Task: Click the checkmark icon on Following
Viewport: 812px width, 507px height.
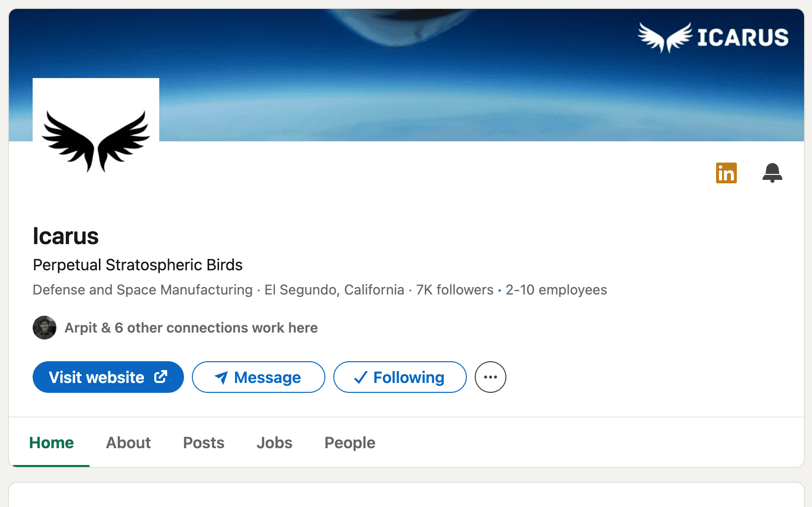Action: 361,378
